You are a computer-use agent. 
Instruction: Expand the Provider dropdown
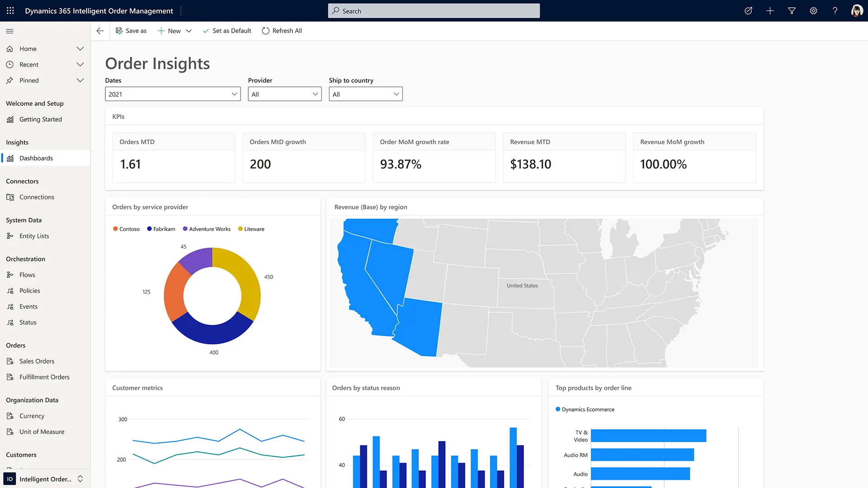284,94
